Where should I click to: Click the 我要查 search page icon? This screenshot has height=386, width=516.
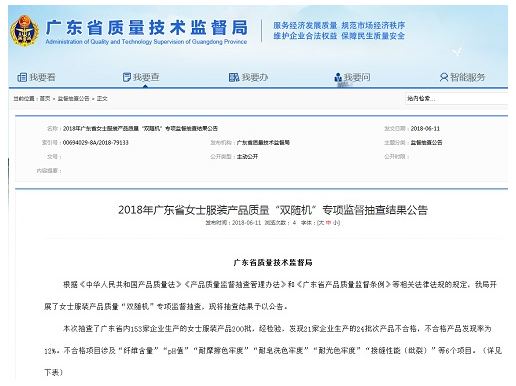127,77
